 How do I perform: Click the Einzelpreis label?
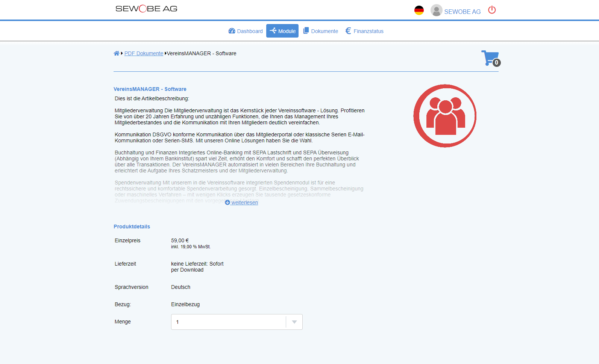tap(127, 240)
